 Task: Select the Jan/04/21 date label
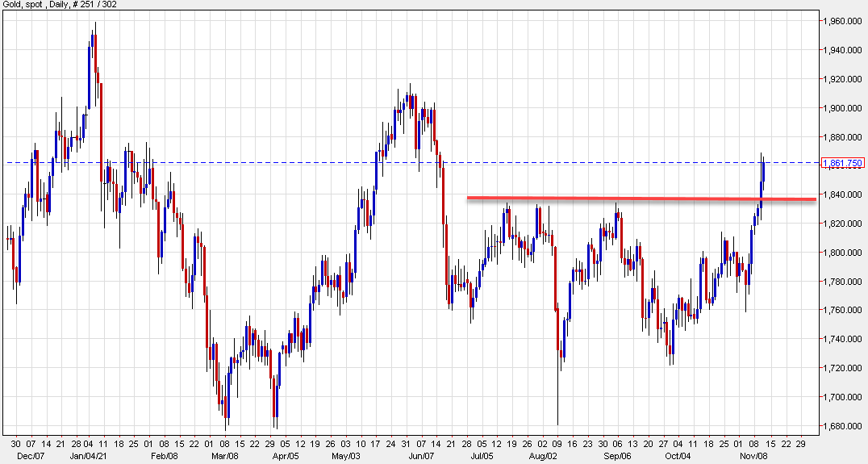[x=90, y=456]
